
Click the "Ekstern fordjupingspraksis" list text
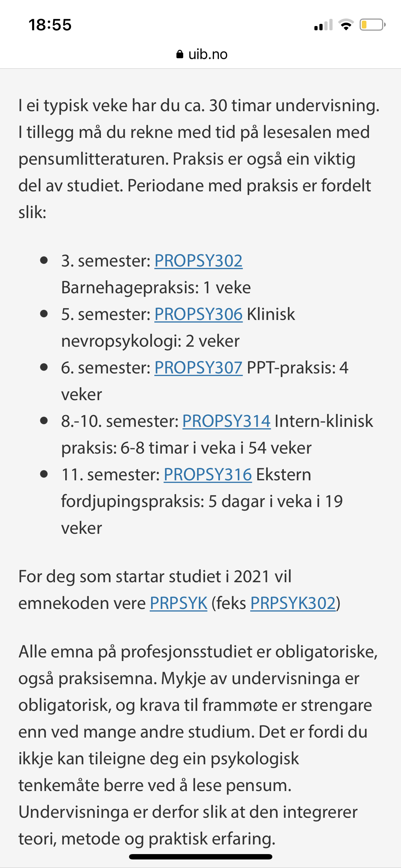pyautogui.click(x=202, y=501)
